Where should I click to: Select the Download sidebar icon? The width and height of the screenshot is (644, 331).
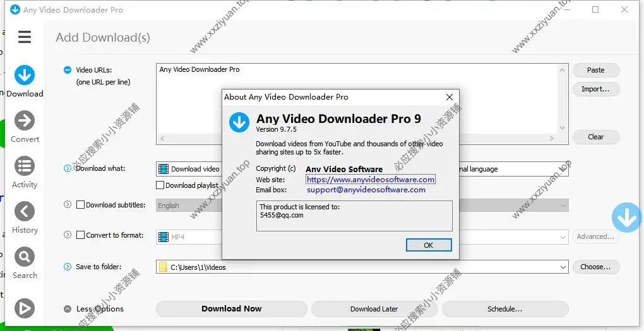pyautogui.click(x=25, y=75)
